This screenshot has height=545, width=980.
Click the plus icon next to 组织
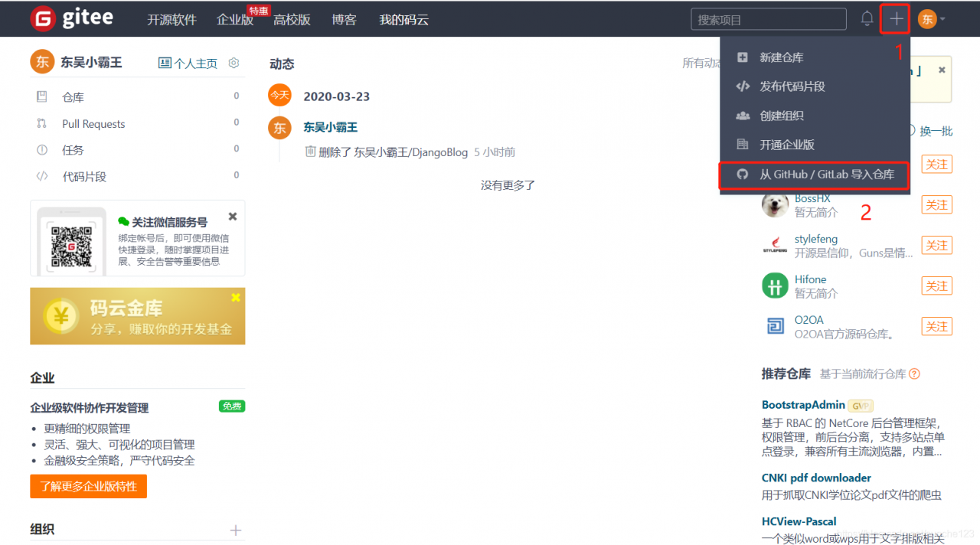pos(236,530)
